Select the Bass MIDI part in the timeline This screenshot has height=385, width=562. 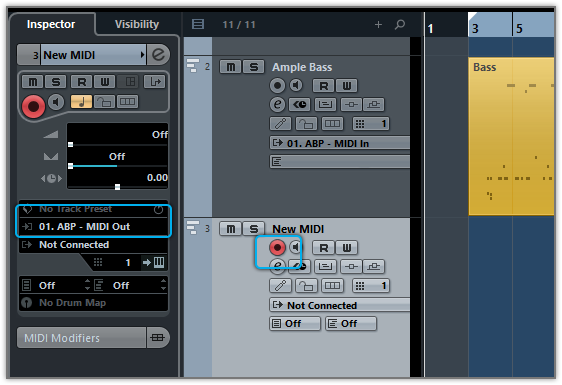pos(511,136)
